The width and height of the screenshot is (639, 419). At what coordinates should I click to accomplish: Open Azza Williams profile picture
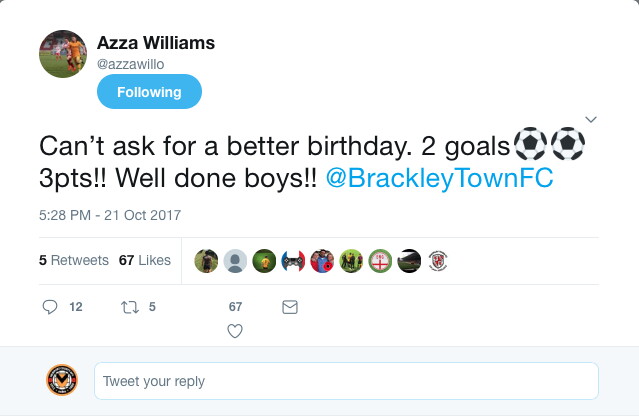(63, 54)
